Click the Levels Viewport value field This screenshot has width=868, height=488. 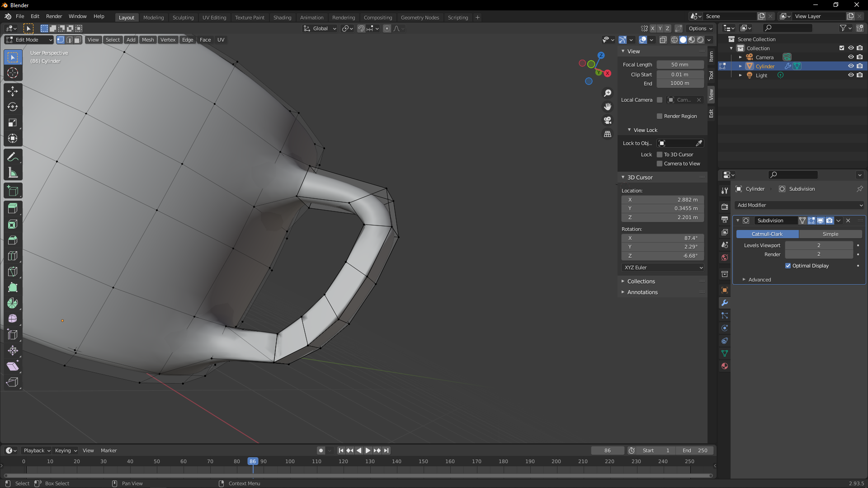coord(818,245)
